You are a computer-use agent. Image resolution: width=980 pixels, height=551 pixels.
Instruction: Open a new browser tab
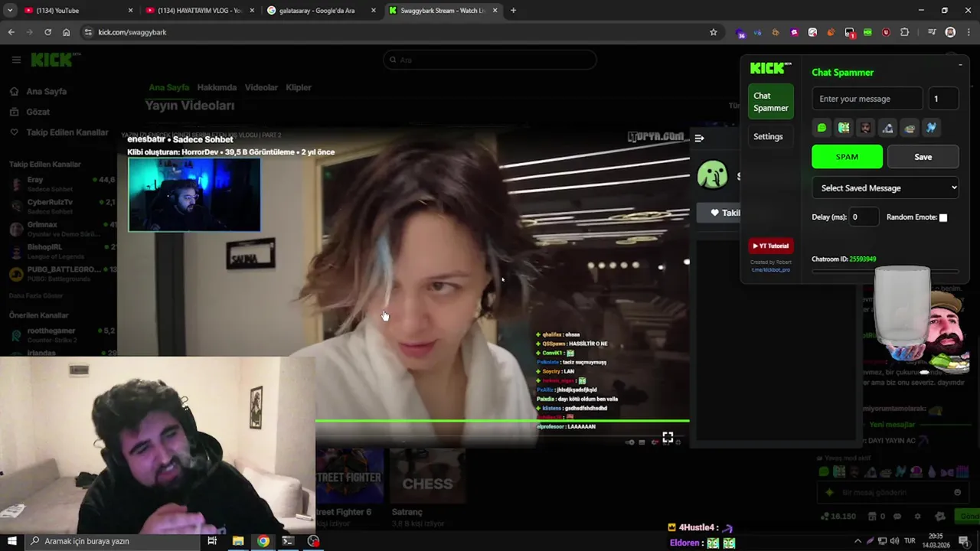click(513, 11)
